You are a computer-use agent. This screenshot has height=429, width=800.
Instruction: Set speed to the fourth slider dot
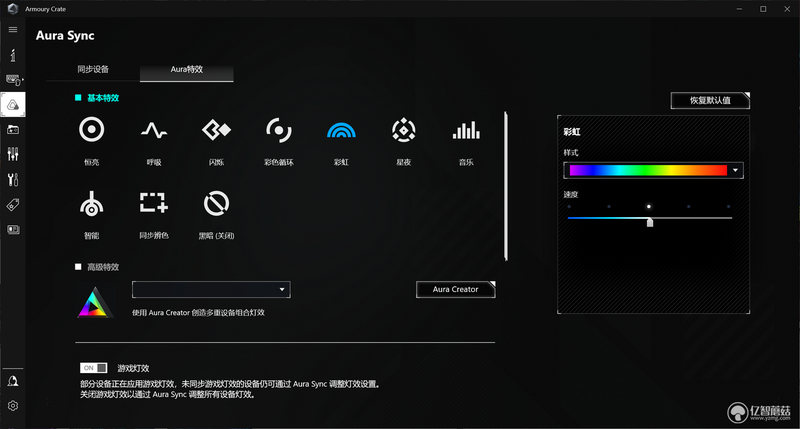point(689,207)
